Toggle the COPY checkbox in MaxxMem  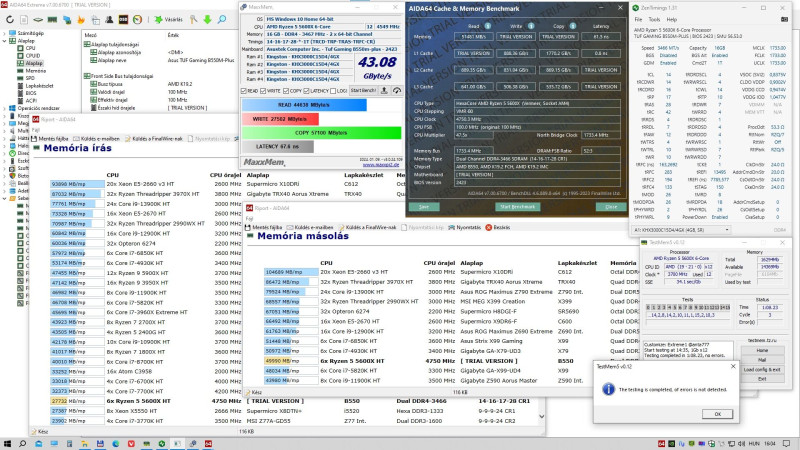[x=286, y=91]
